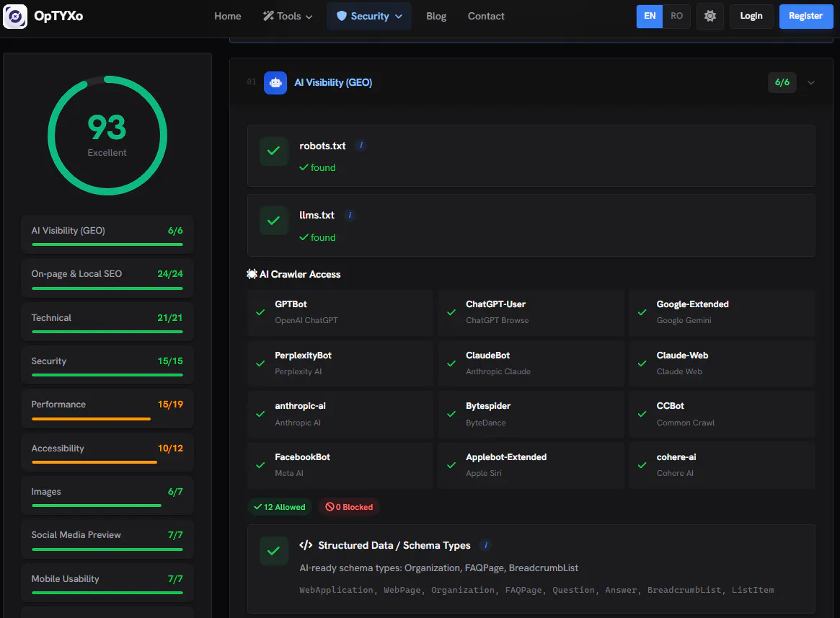Click the AI Visibility robot icon
The height and width of the screenshot is (618, 840).
275,82
